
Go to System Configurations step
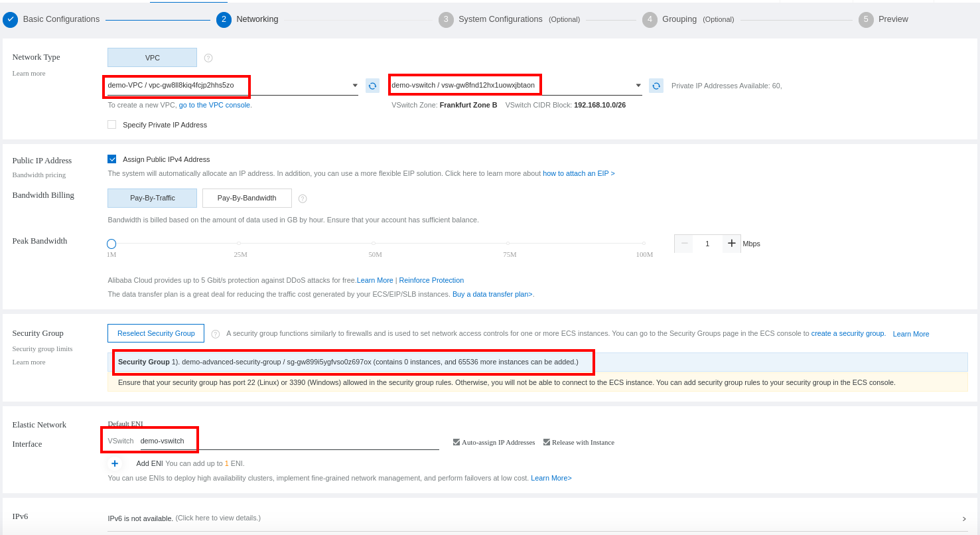click(x=500, y=19)
